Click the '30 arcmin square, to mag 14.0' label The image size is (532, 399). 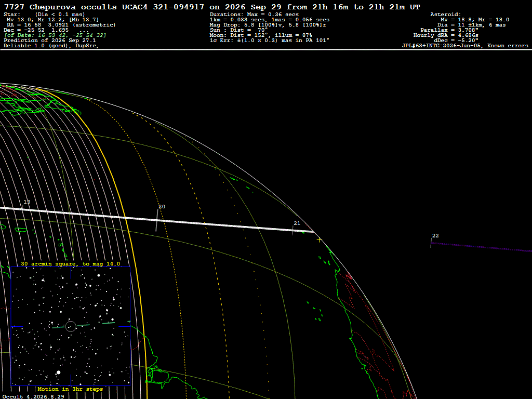pyautogui.click(x=71, y=263)
